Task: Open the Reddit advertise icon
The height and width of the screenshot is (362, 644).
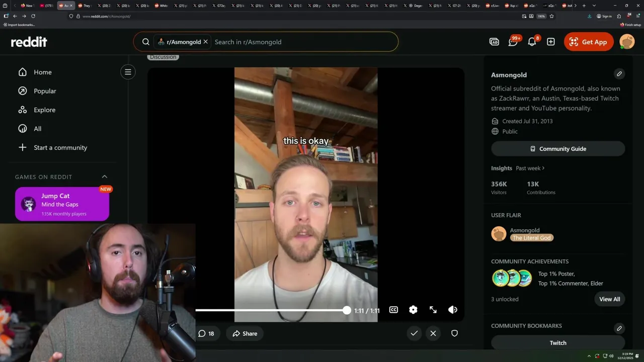Action: pos(494,42)
